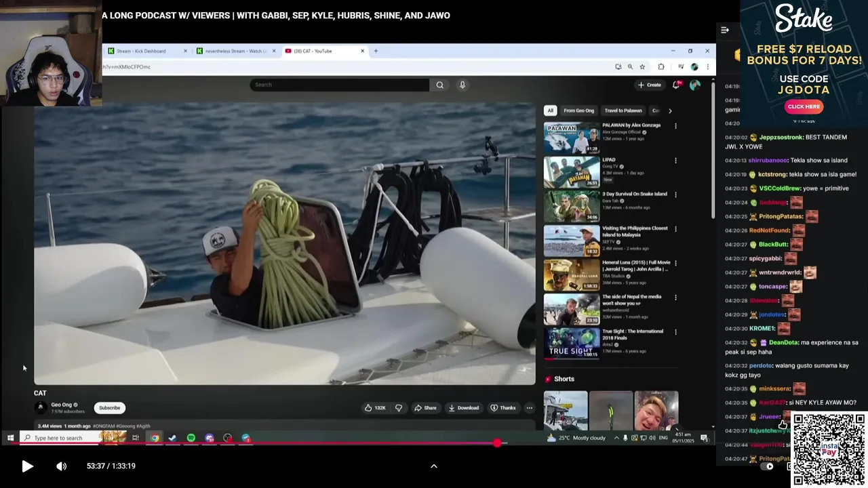868x488 pixels.
Task: Open Steam from the Windows taskbar
Action: (172, 438)
